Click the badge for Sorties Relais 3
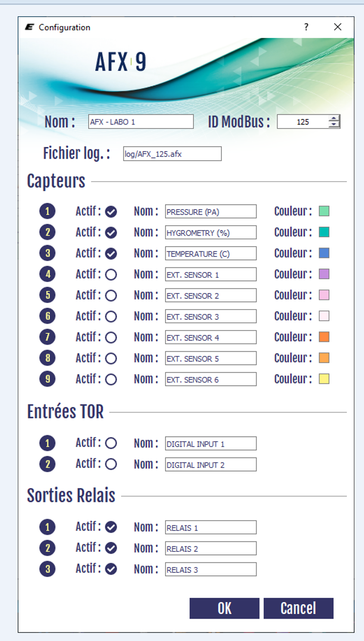Viewport: 364px width, 641px height. (x=47, y=568)
